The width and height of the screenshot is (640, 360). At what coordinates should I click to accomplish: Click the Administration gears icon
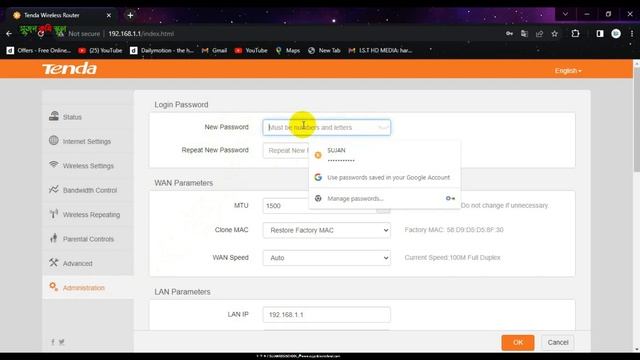53,287
